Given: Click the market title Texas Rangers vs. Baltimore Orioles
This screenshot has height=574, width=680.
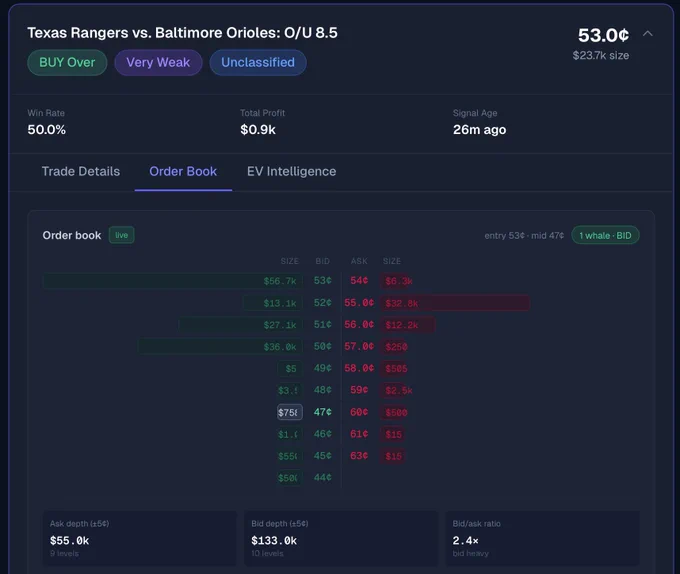Looking at the screenshot, I should click(182, 33).
